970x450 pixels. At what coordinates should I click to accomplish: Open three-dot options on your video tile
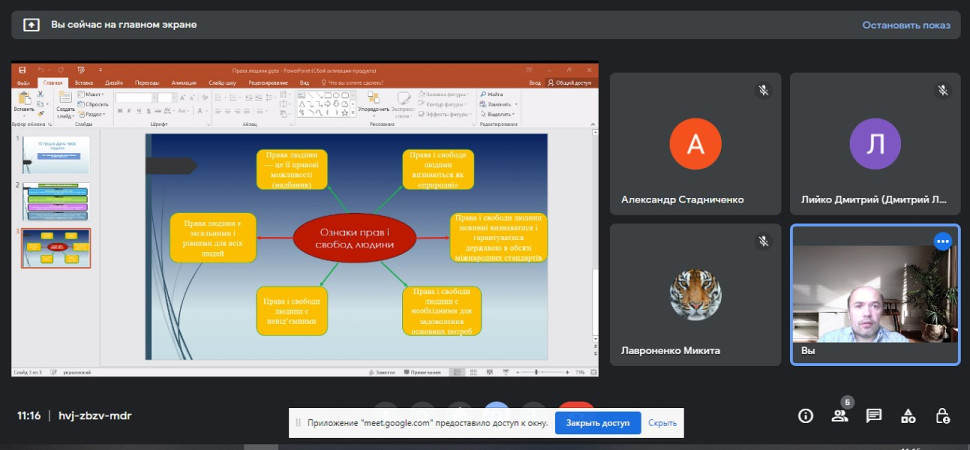(x=942, y=241)
